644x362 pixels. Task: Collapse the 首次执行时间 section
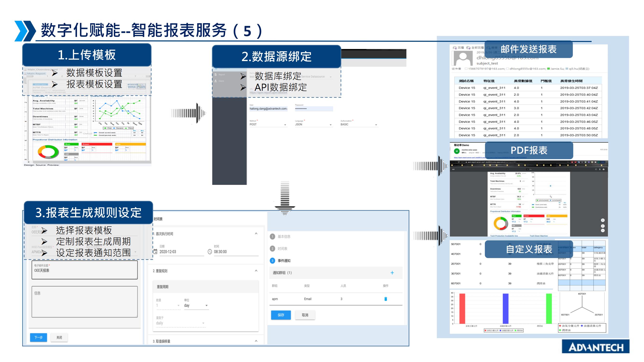pos(256,233)
